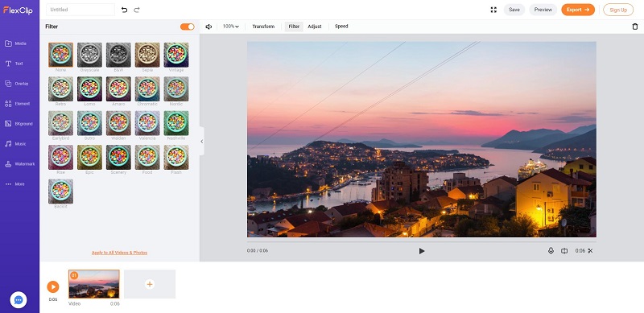This screenshot has width=644, height=313.
Task: Open the chat support bubble
Action: pyautogui.click(x=19, y=300)
